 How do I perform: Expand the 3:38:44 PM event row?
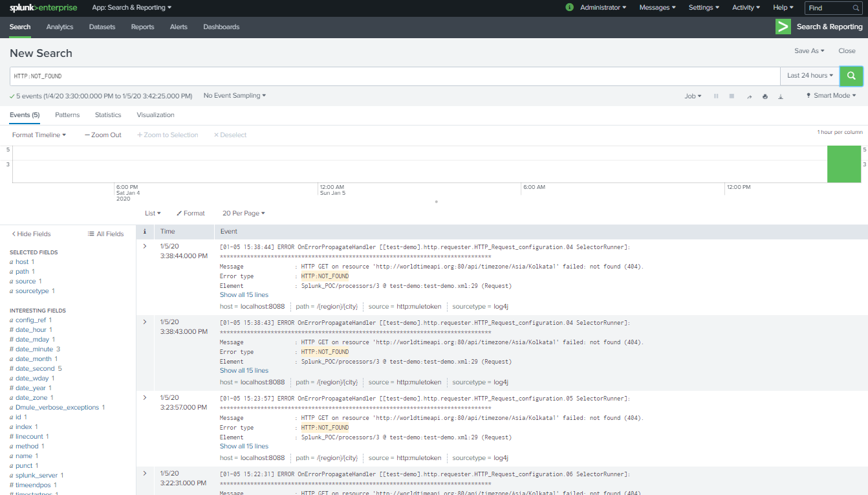point(144,246)
